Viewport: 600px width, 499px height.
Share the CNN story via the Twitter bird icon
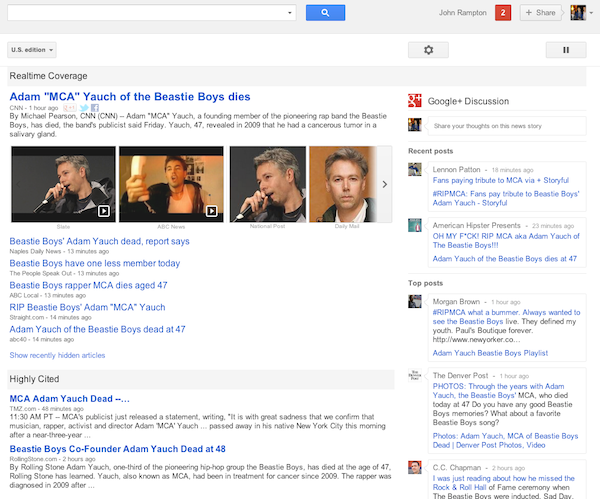[x=84, y=108]
